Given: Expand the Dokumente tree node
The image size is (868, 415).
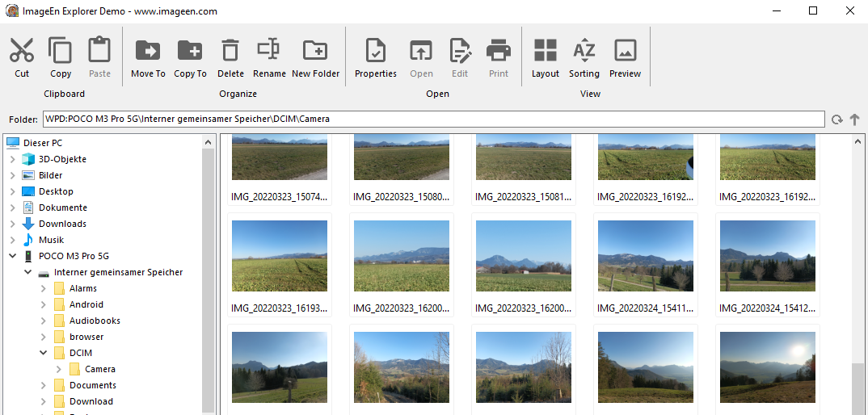Looking at the screenshot, I should (x=13, y=207).
